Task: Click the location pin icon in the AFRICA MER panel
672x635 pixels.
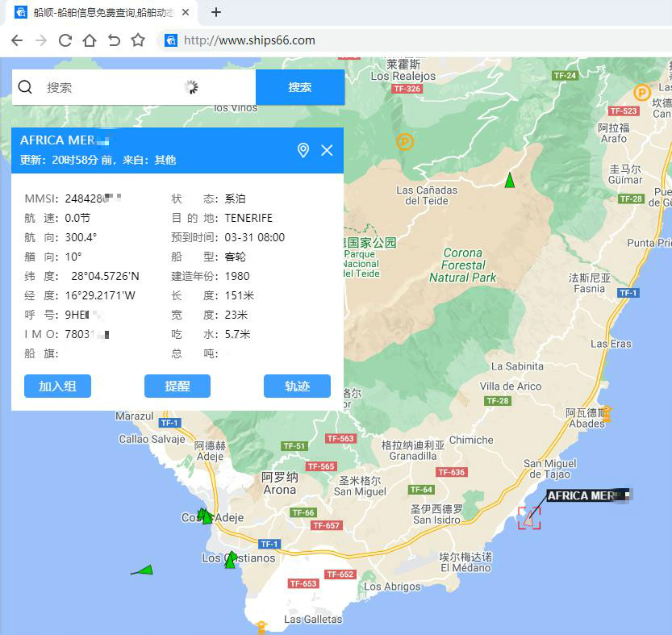Action: click(x=303, y=150)
